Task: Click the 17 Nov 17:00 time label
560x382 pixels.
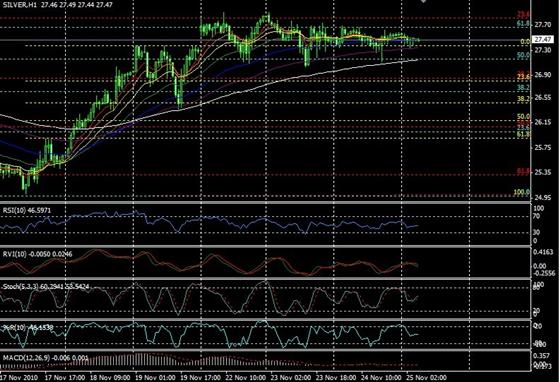Action: click(65, 377)
